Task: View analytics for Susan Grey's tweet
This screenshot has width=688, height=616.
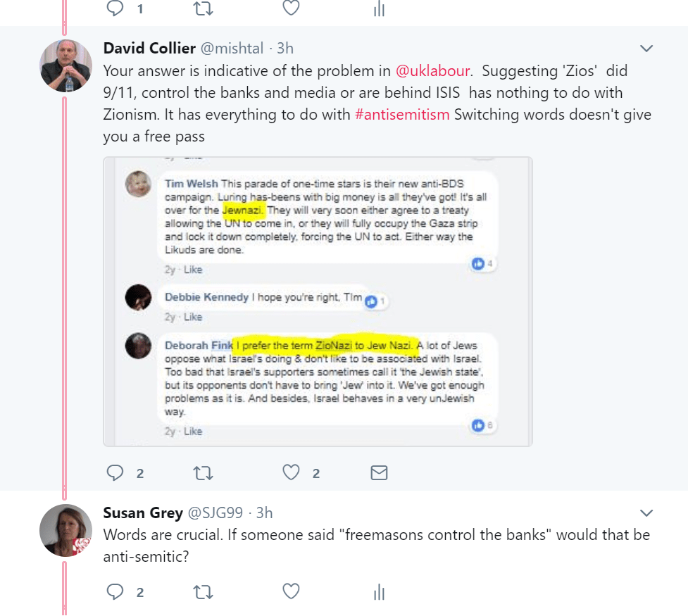Action: [x=379, y=591]
